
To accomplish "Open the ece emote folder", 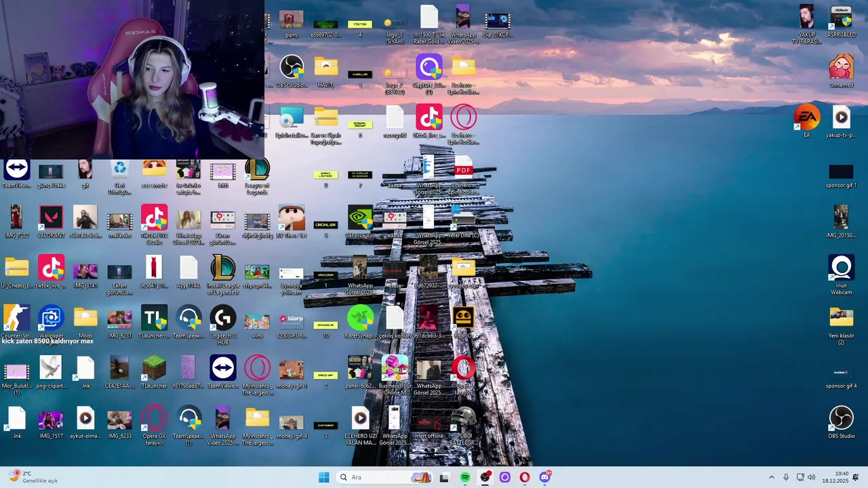I will point(154,175).
